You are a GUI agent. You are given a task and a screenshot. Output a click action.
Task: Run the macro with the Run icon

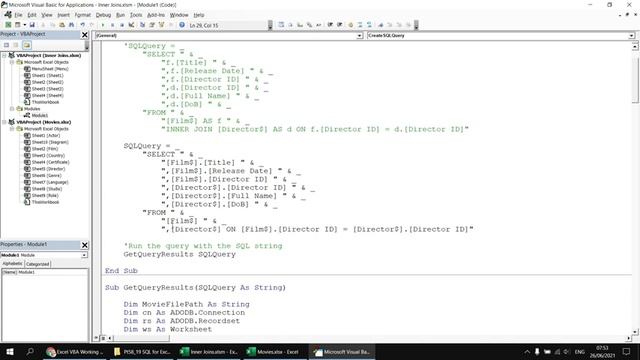103,25
